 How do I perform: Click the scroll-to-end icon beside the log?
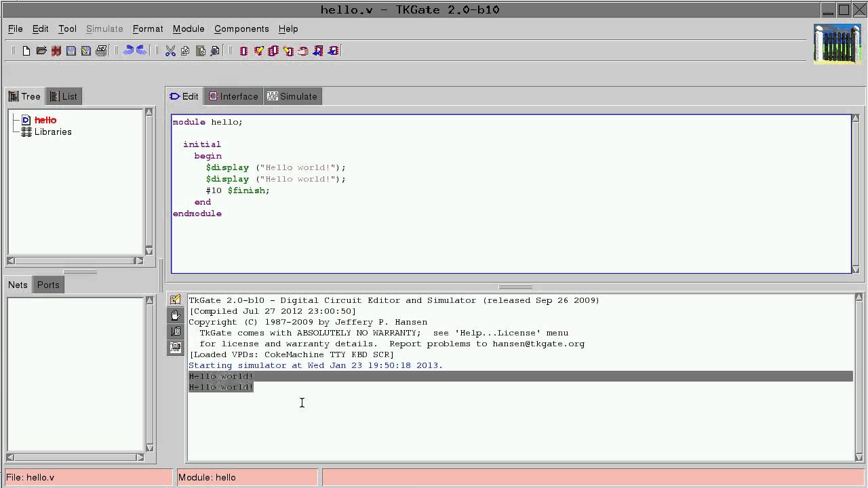click(176, 331)
